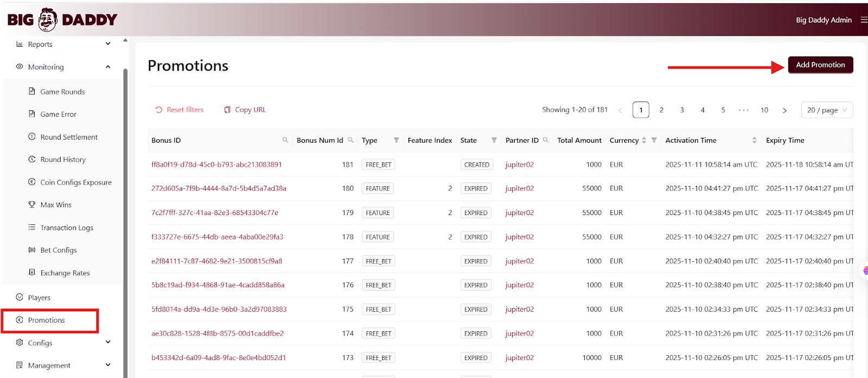868x378 pixels.
Task: Click the Expiry Time column header
Action: click(x=785, y=140)
